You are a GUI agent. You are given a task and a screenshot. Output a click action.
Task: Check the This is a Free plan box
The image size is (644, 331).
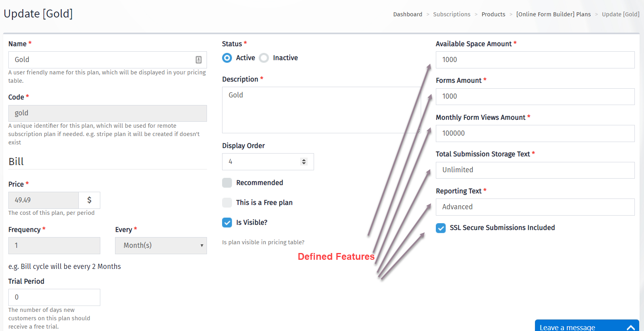227,202
